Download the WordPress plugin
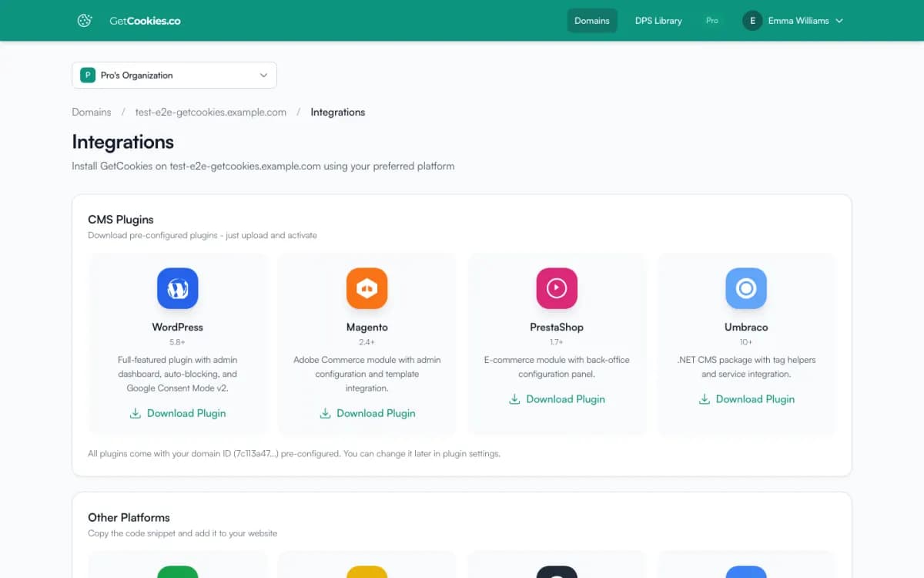The image size is (924, 578). point(178,413)
